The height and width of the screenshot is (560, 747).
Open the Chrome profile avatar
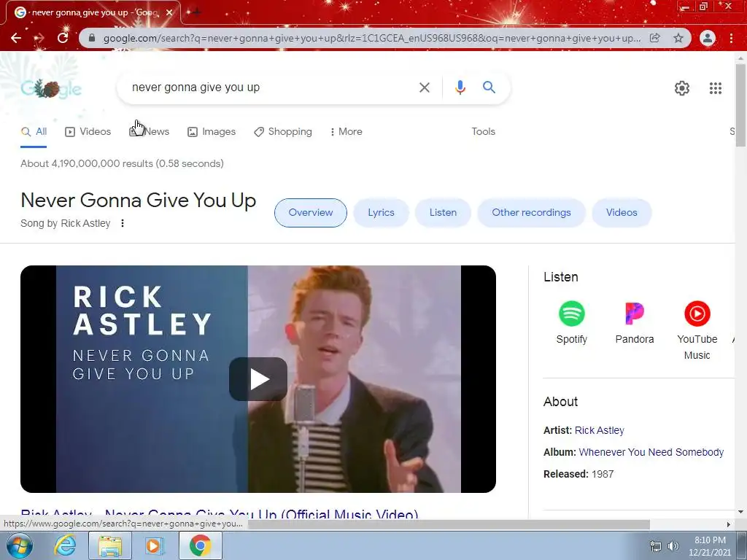[x=708, y=38]
